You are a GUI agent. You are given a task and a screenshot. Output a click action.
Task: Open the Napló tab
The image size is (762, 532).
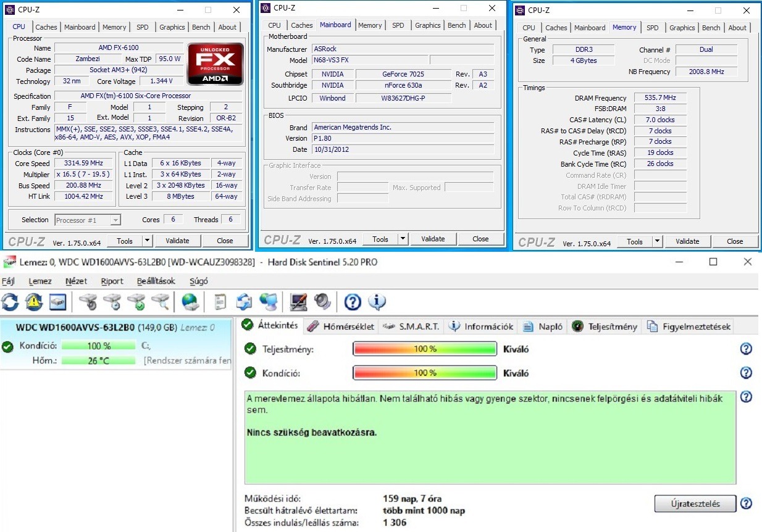[x=543, y=326]
